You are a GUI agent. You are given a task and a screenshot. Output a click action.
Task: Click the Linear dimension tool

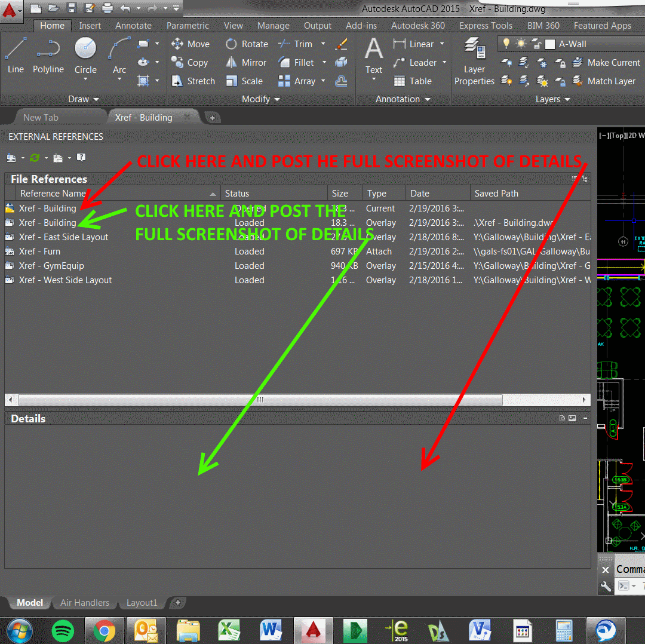click(x=413, y=44)
